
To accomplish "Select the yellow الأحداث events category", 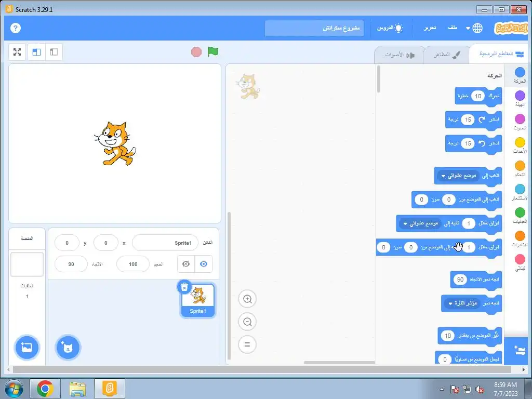I will [x=520, y=145].
